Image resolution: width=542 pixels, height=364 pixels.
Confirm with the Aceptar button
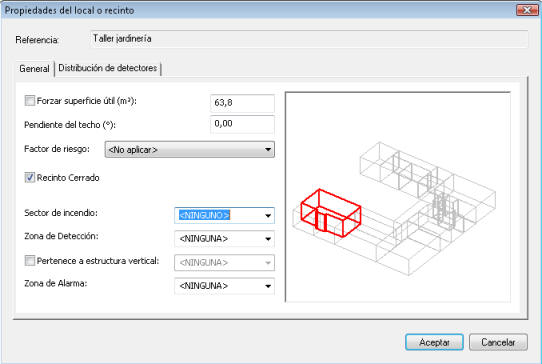(x=434, y=342)
